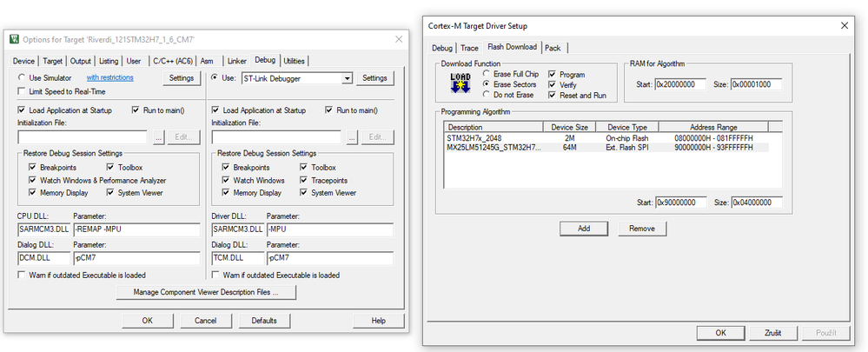Click the Help button

click(379, 321)
